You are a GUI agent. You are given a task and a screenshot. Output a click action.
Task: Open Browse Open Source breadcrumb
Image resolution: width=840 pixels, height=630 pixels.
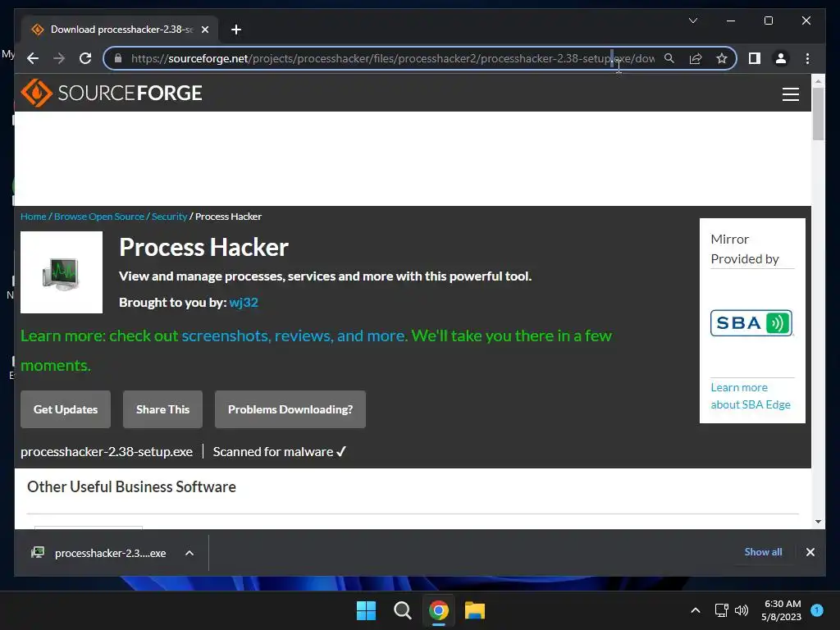tap(99, 217)
